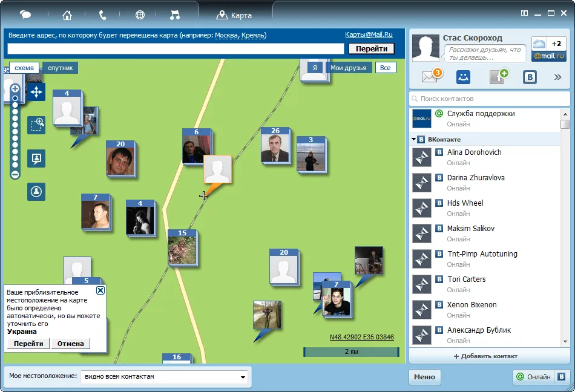Click Отмена in the location popup
The width and height of the screenshot is (575, 392).
click(x=70, y=344)
